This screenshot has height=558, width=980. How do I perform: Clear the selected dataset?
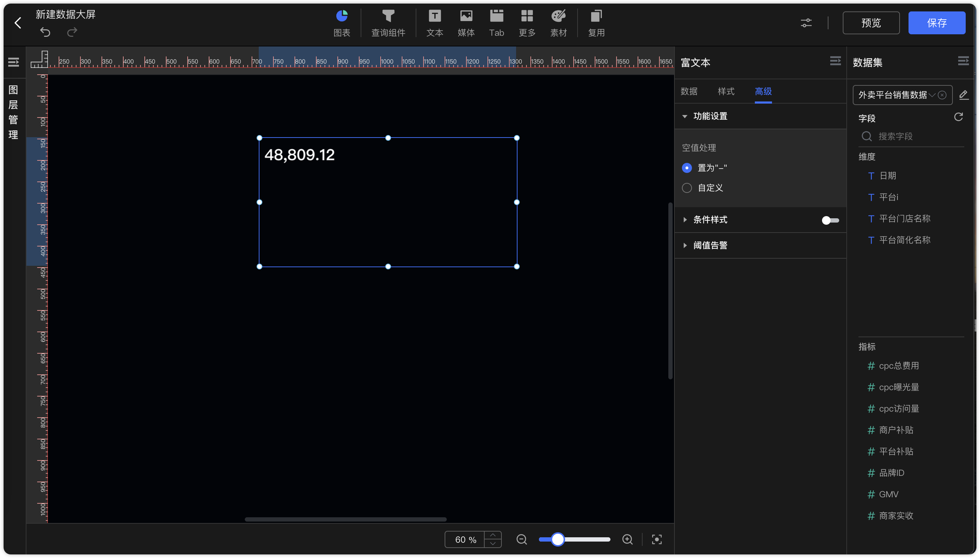(x=942, y=95)
